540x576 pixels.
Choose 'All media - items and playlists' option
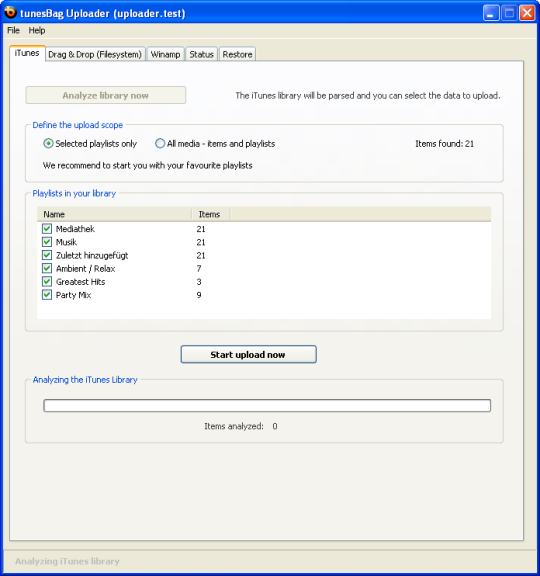coord(215,144)
